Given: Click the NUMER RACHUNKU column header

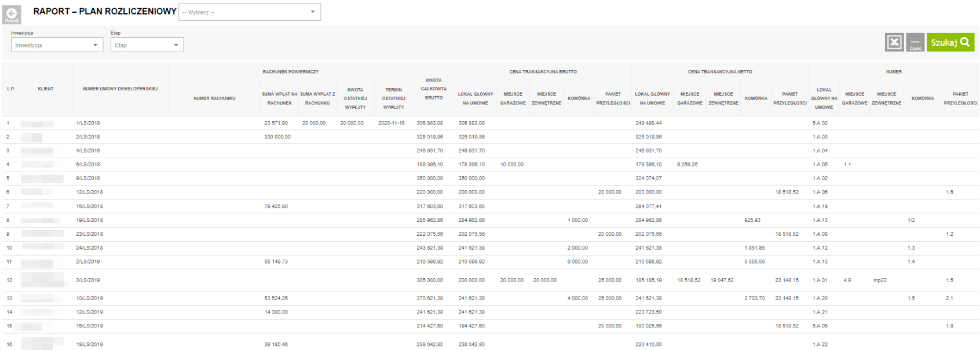Looking at the screenshot, I should [x=214, y=99].
